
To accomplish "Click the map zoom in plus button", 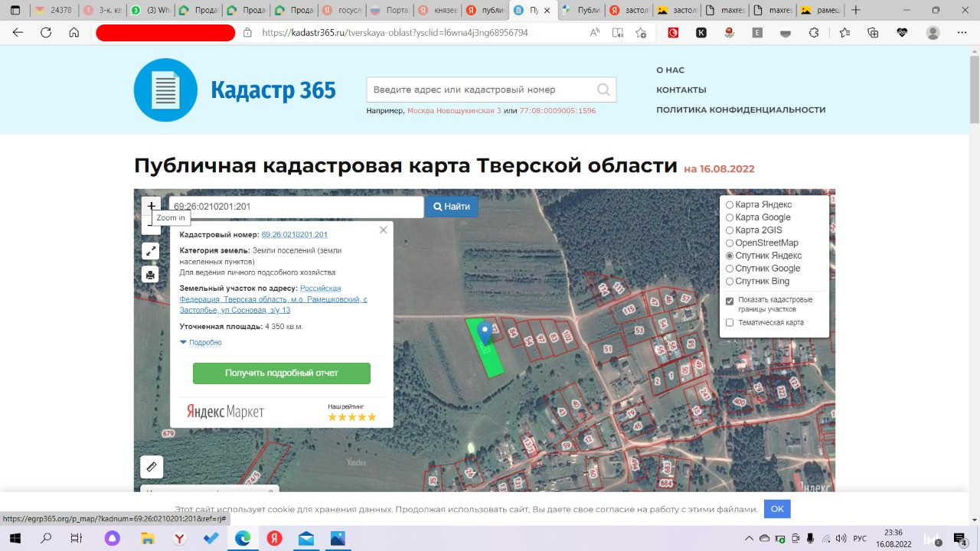I will (x=151, y=206).
